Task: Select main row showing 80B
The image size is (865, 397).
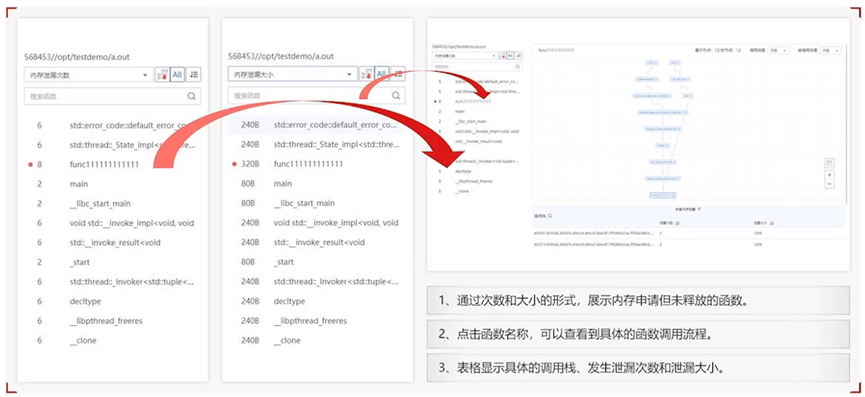Action: (x=317, y=184)
